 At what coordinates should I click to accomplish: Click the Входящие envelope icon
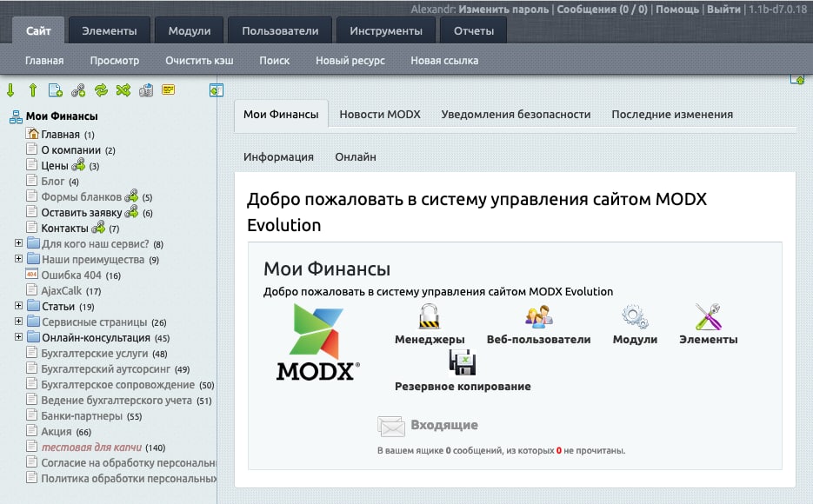click(x=391, y=427)
